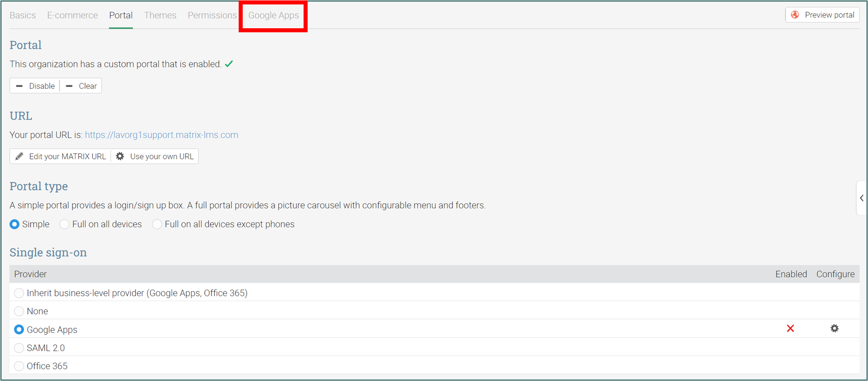Click the Enabled column header

[x=791, y=274]
